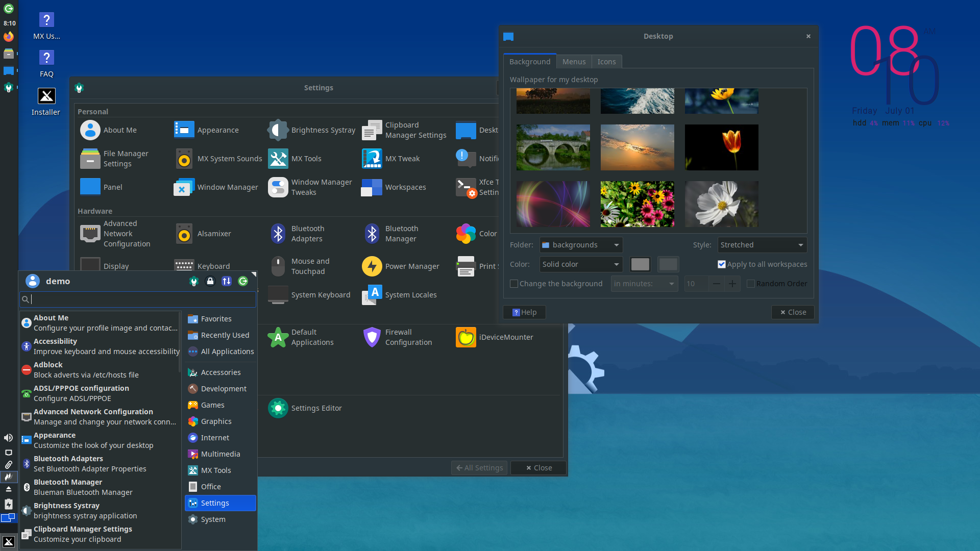Image resolution: width=980 pixels, height=551 pixels.
Task: Open the Settings Editor
Action: pyautogui.click(x=278, y=408)
